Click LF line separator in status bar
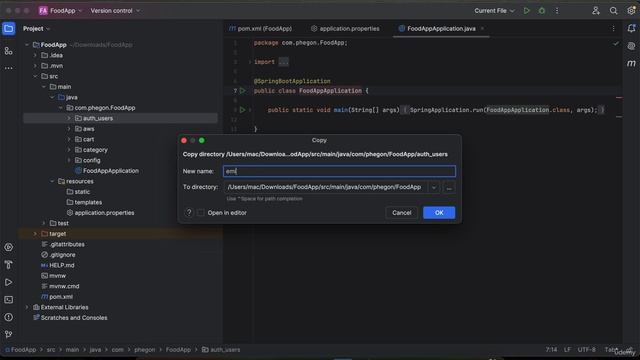The width and height of the screenshot is (640, 360). [567, 350]
